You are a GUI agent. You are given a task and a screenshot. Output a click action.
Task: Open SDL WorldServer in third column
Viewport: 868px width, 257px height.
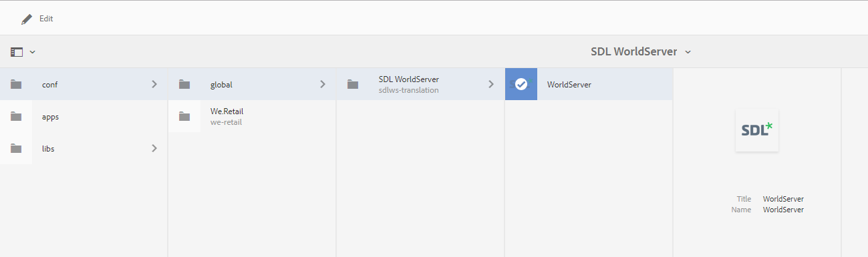(x=420, y=84)
